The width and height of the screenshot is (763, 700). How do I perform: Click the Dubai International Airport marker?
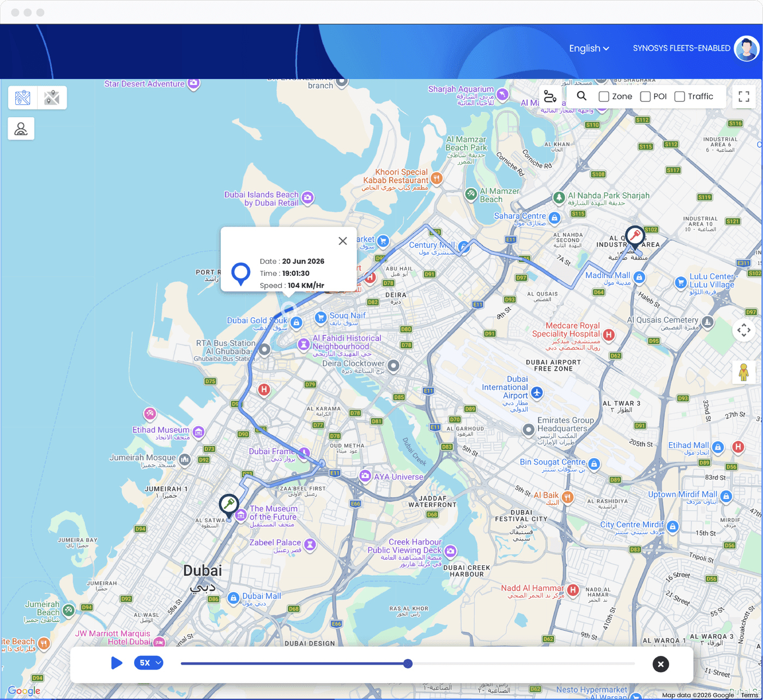click(537, 393)
